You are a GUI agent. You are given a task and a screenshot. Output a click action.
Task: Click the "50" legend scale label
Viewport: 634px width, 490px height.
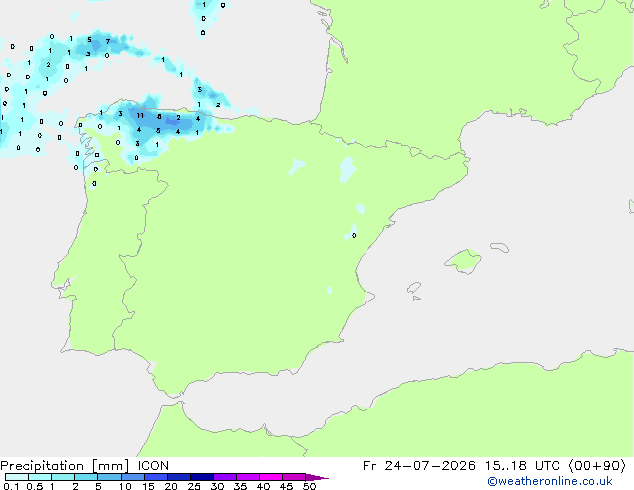pos(309,486)
